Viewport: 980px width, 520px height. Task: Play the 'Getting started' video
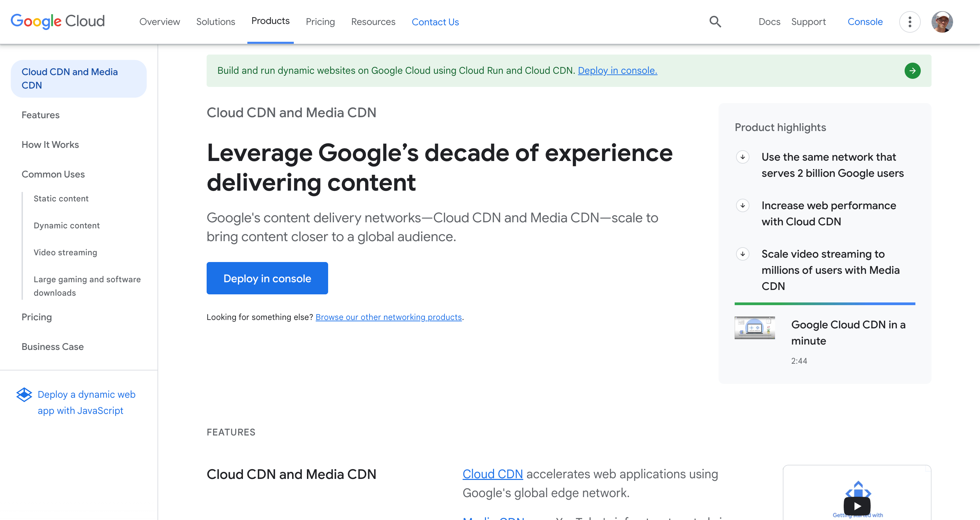point(857,506)
